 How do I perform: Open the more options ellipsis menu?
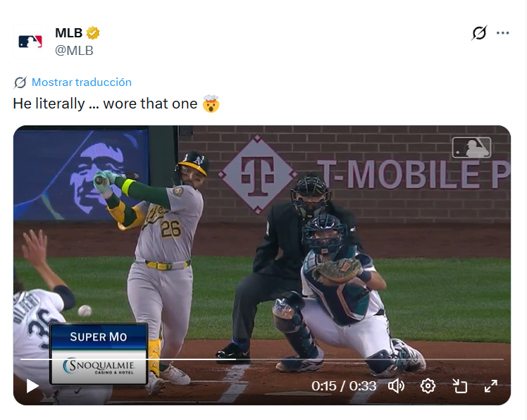coord(502,33)
